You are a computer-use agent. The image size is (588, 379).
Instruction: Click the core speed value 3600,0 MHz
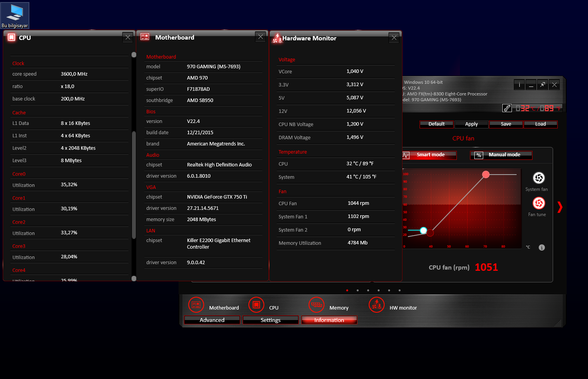(x=74, y=74)
